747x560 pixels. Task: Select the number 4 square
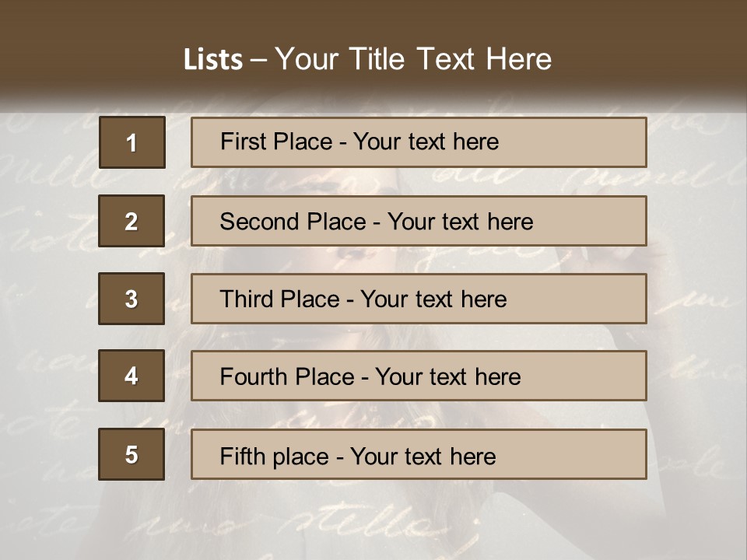(x=132, y=376)
